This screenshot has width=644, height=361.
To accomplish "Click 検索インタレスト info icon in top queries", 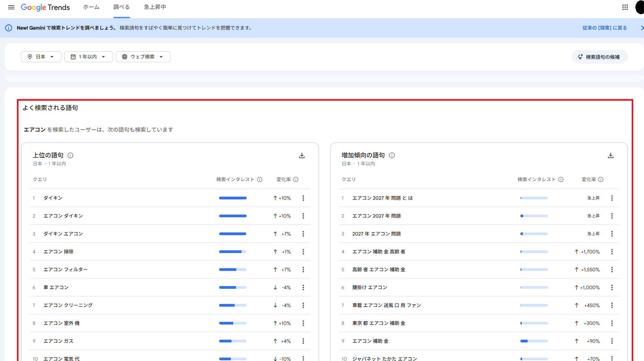I will (x=260, y=179).
